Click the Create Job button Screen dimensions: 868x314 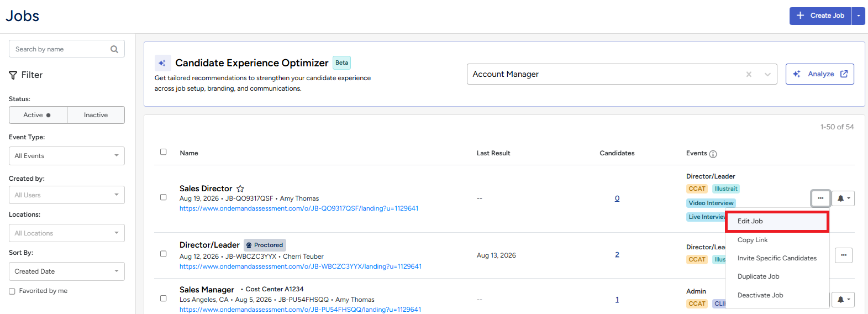[820, 15]
